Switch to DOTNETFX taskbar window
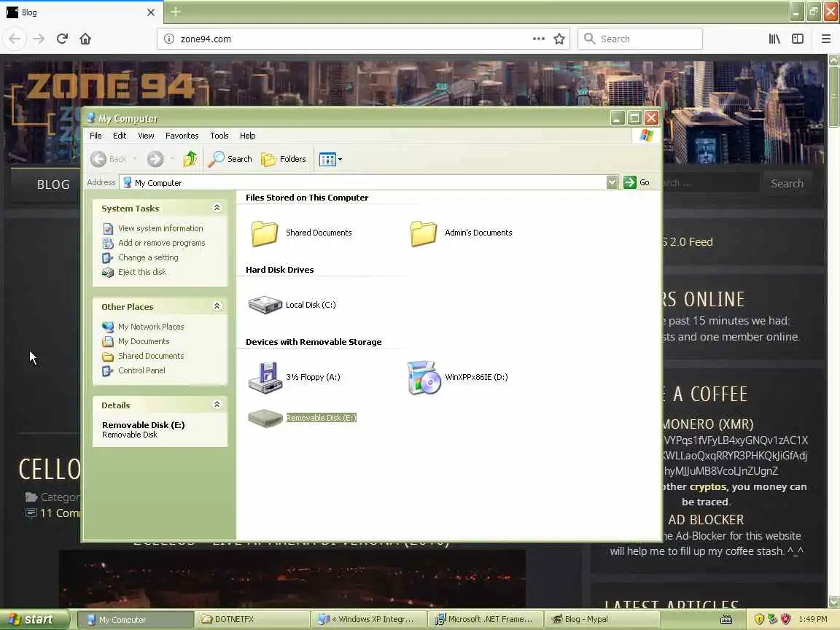840x630 pixels. pyautogui.click(x=252, y=619)
